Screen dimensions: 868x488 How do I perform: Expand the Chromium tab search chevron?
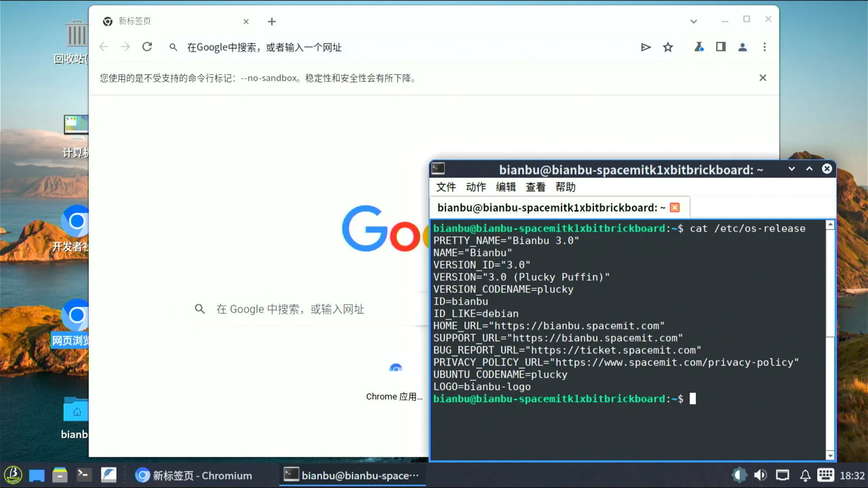click(693, 21)
